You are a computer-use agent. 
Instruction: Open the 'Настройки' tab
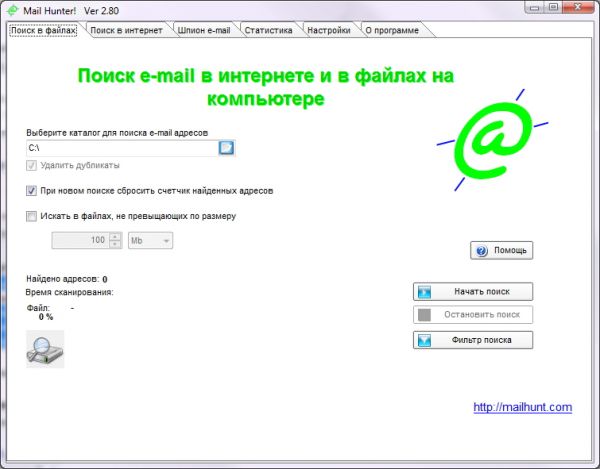coord(329,30)
